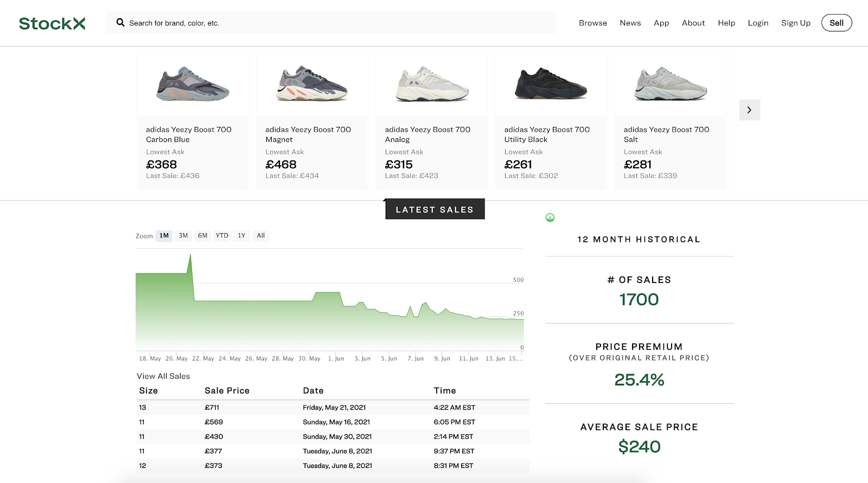Click the Sunday, May 16, 2021 date cell

click(x=336, y=422)
